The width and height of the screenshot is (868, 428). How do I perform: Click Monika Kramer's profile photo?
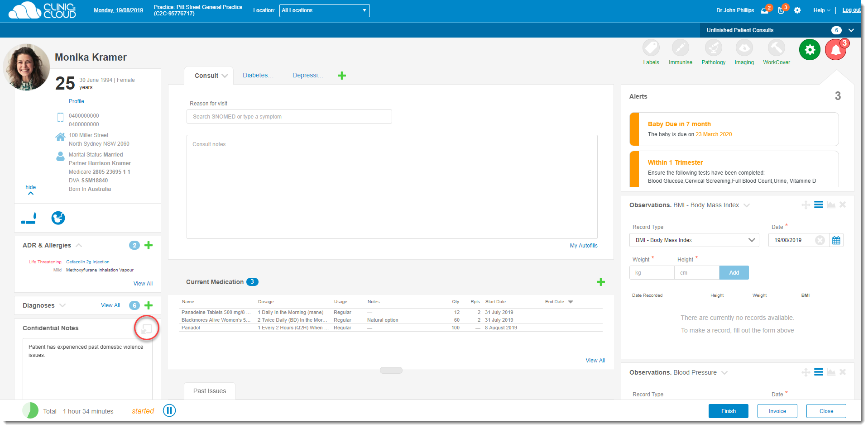click(x=27, y=67)
